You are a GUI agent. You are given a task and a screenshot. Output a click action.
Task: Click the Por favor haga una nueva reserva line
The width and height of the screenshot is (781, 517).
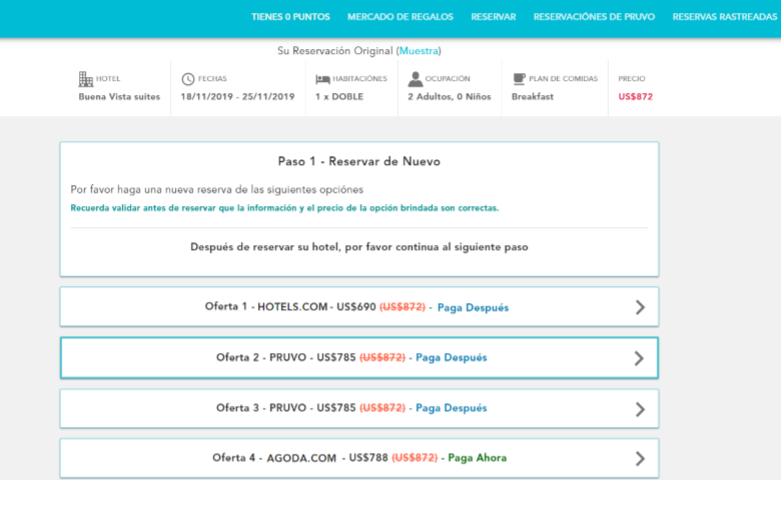[x=217, y=190]
